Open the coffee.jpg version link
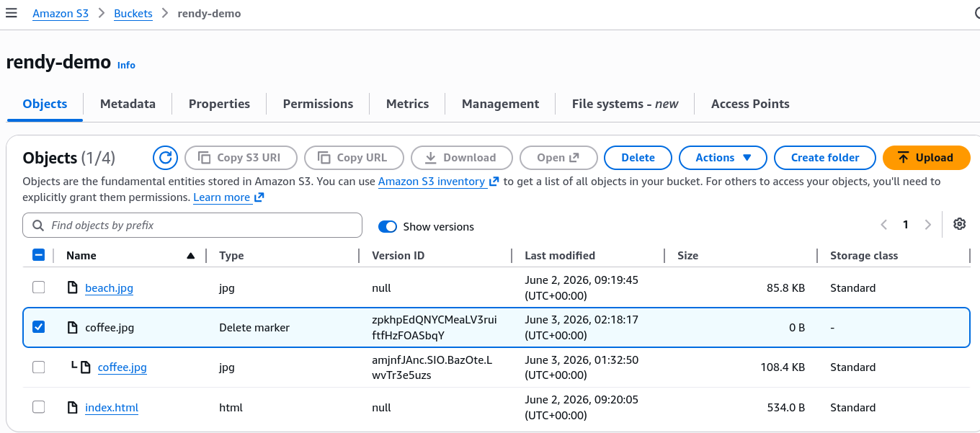This screenshot has width=980, height=433. point(122,367)
